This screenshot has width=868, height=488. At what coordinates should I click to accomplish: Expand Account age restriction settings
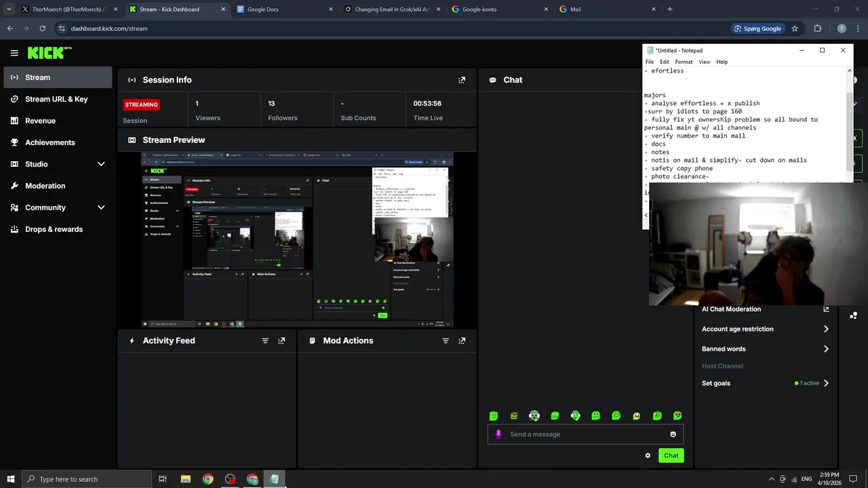click(826, 329)
